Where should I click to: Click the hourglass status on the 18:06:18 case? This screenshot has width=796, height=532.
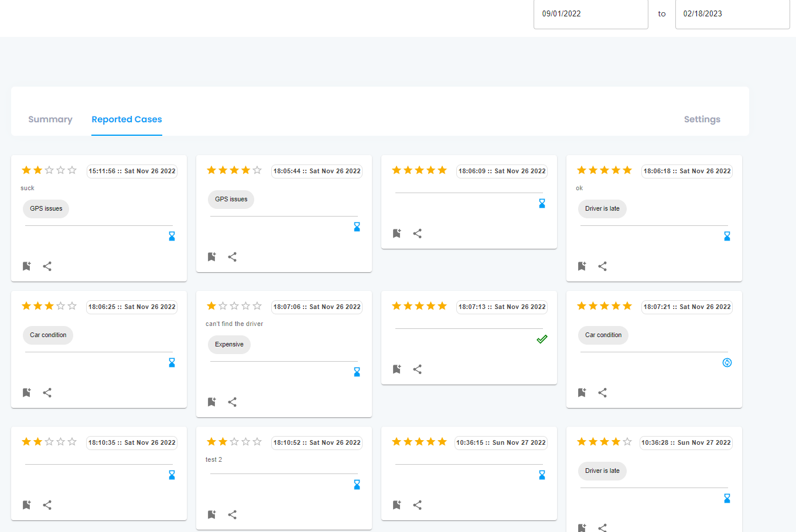tap(727, 236)
